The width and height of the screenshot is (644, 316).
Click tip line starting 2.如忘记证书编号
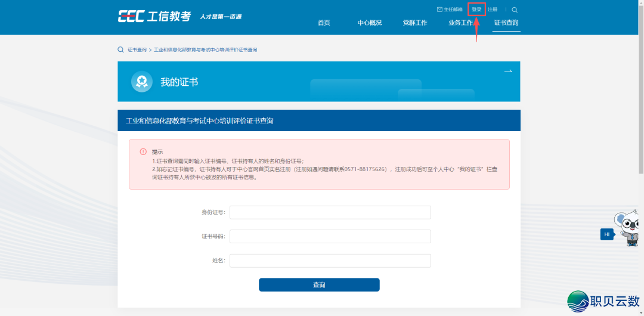pos(326,174)
